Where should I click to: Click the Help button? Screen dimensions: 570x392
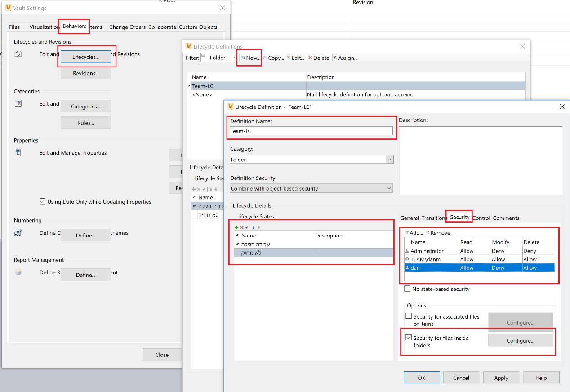541,378
